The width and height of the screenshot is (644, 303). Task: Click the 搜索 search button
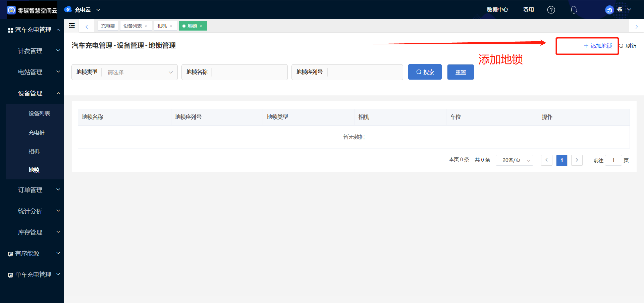point(425,72)
